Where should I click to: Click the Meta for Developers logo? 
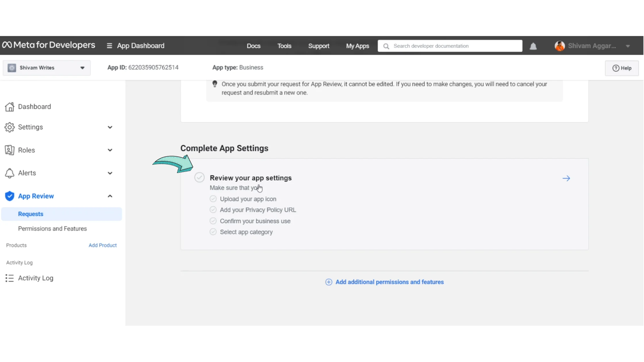coord(49,45)
